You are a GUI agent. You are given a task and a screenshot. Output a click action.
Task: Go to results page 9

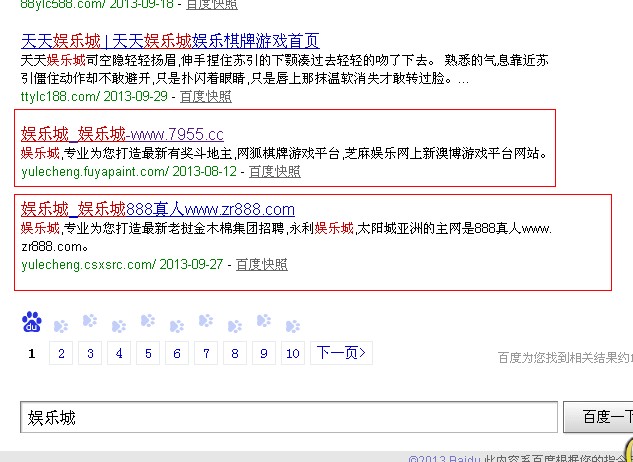[264, 353]
